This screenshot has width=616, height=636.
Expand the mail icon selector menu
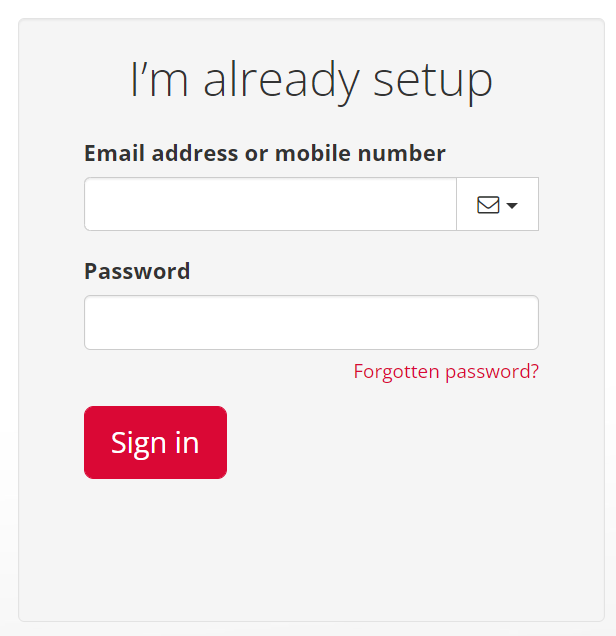tap(497, 205)
